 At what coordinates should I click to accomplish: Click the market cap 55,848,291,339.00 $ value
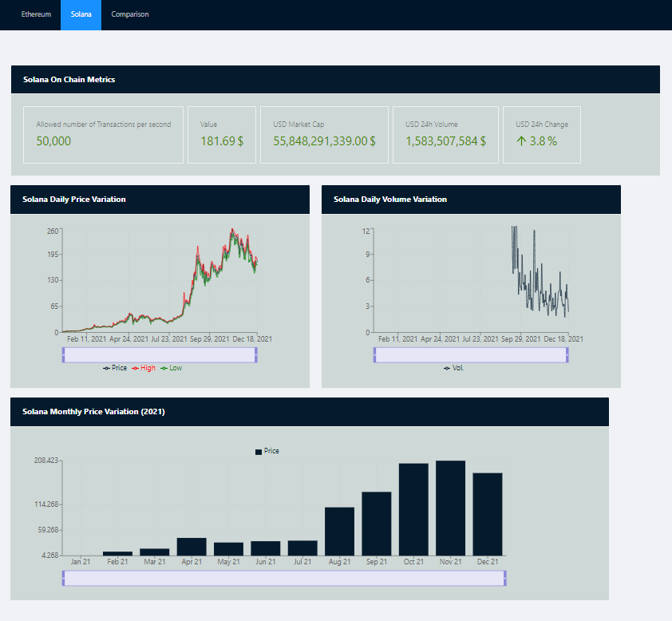(325, 141)
